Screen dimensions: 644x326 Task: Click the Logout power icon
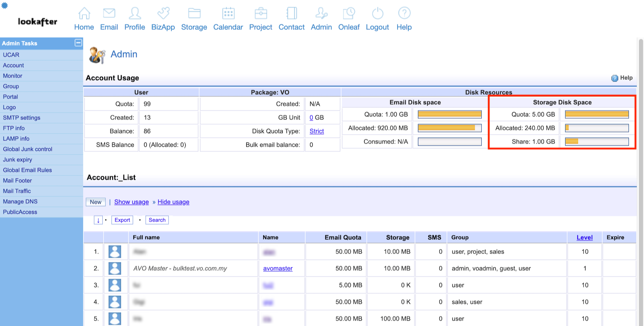click(x=377, y=14)
